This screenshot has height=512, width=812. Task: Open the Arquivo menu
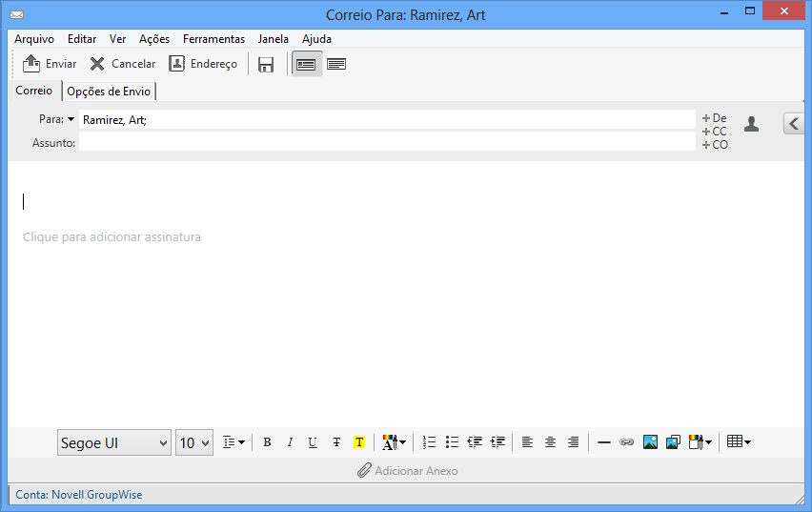pos(34,39)
